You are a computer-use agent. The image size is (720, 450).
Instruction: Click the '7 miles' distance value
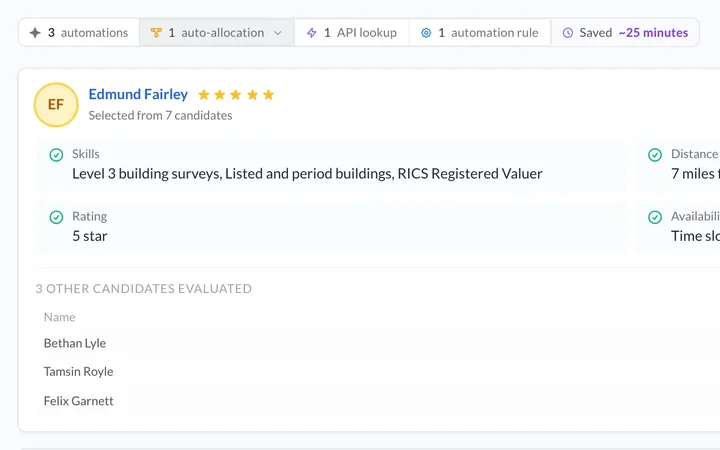pos(694,174)
